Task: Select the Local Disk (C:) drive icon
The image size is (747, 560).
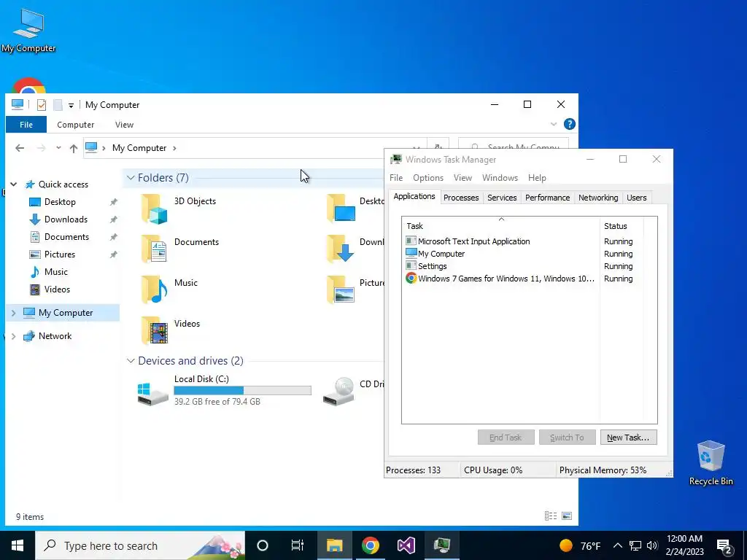Action: pyautogui.click(x=152, y=393)
